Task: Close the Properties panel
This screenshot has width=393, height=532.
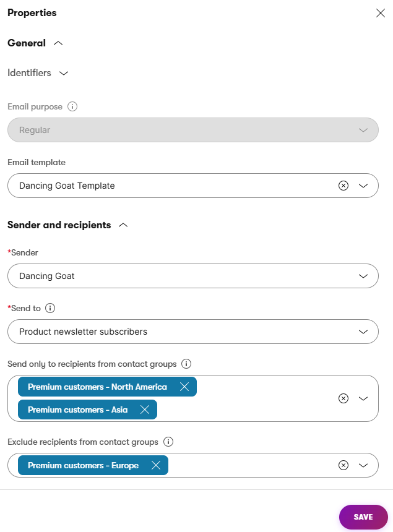Action: (x=381, y=13)
